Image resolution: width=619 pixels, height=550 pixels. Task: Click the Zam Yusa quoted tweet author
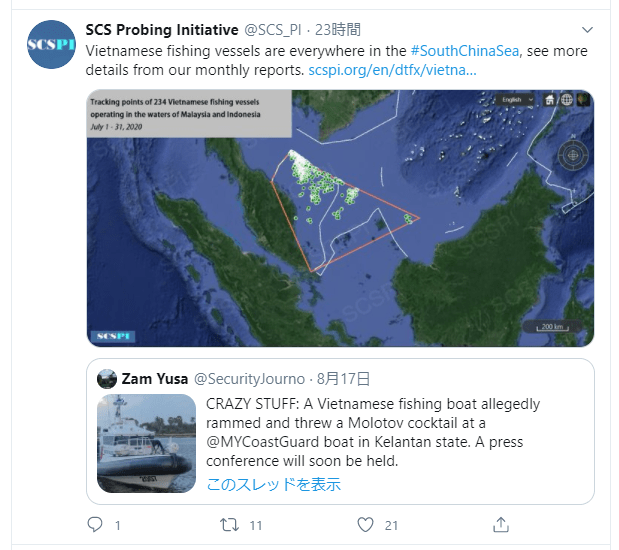click(x=153, y=379)
